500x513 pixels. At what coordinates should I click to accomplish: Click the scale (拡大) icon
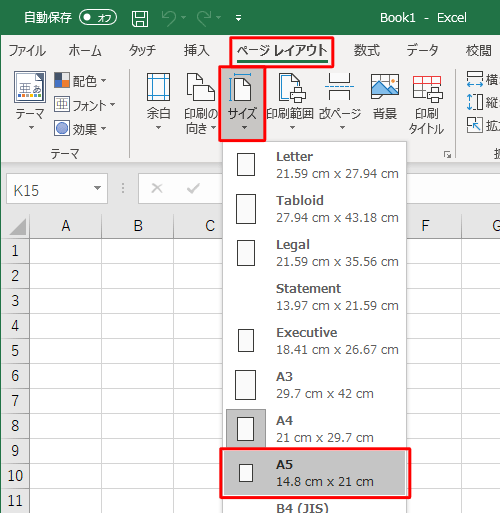(x=475, y=125)
